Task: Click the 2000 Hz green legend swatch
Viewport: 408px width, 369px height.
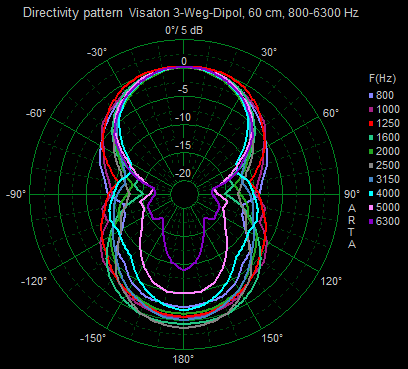Action: (371, 152)
